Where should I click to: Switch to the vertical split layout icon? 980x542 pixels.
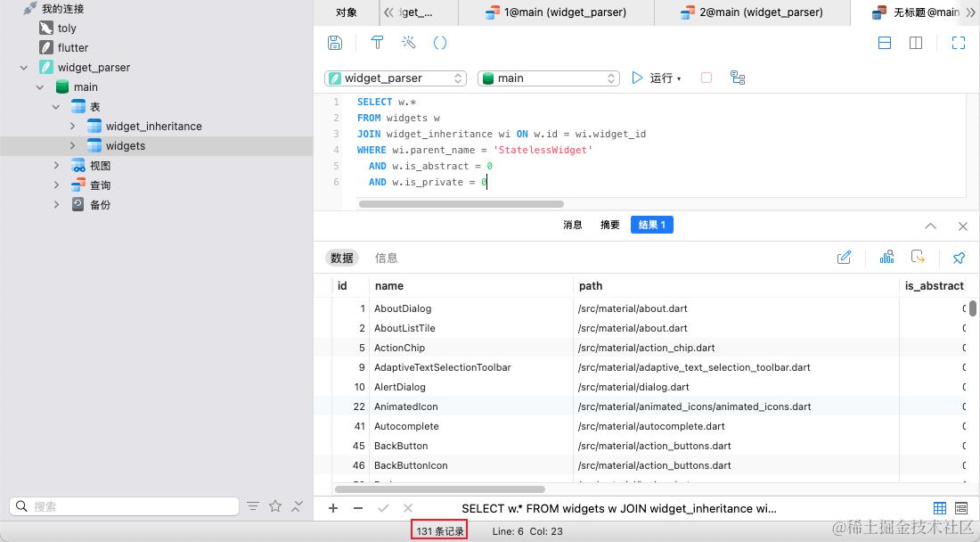[916, 43]
